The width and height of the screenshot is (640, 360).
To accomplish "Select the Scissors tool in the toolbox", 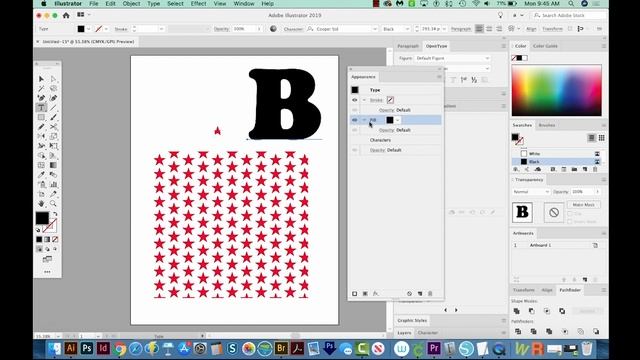I will pos(53,127).
